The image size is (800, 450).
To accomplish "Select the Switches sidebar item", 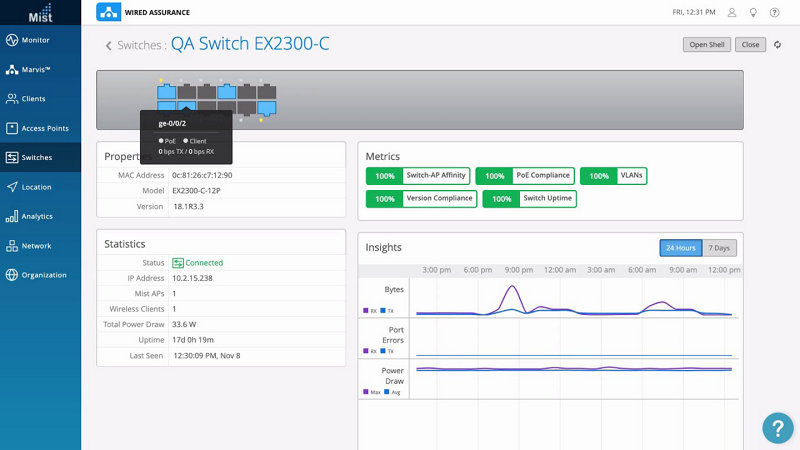I will 40,157.
